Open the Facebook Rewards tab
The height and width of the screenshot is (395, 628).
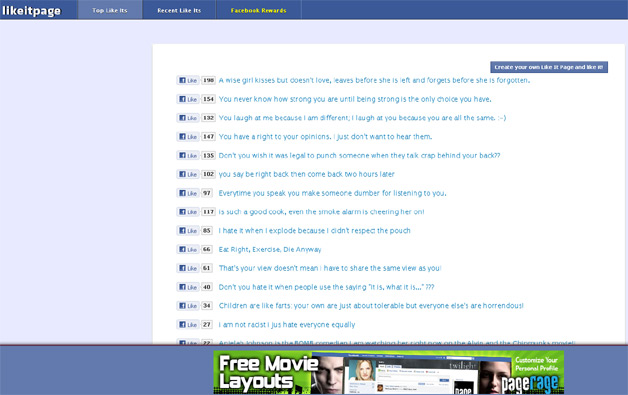[x=258, y=10]
